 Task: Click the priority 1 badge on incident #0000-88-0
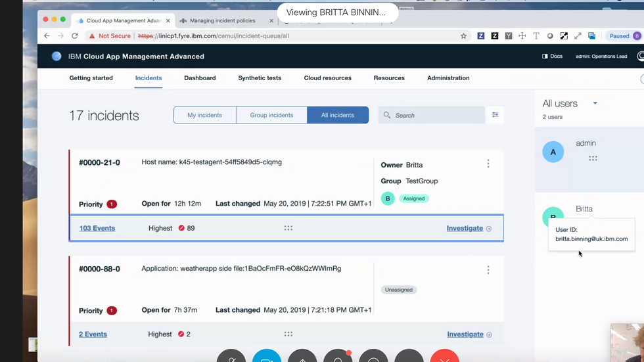pos(112,311)
